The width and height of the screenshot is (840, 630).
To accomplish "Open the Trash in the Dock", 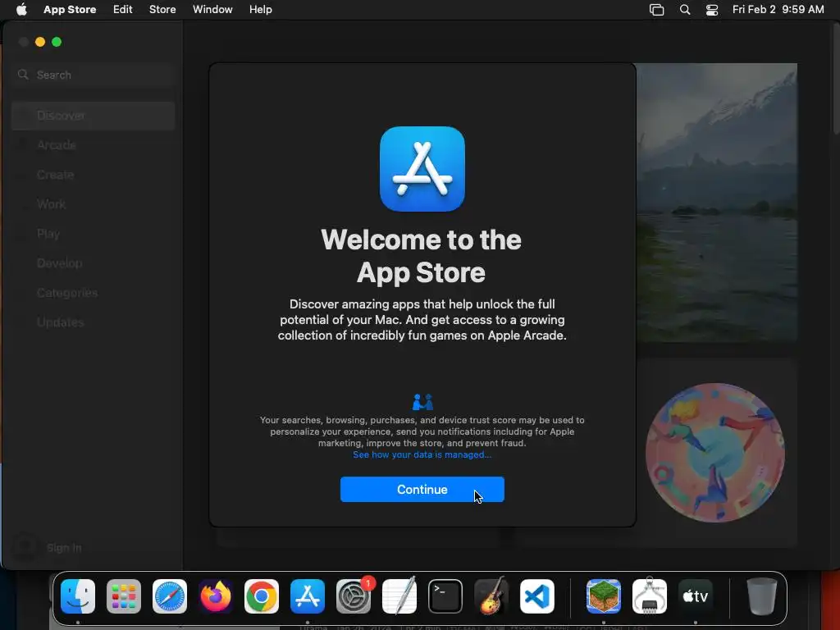I will 762,596.
